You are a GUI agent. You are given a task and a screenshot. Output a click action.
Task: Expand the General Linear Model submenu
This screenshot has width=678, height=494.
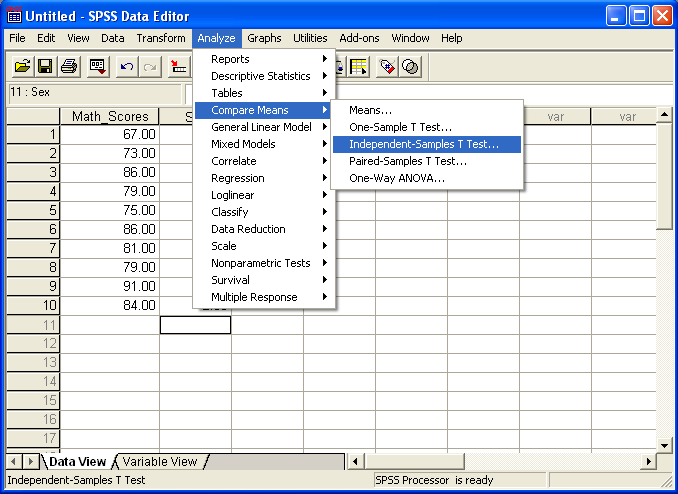click(264, 127)
